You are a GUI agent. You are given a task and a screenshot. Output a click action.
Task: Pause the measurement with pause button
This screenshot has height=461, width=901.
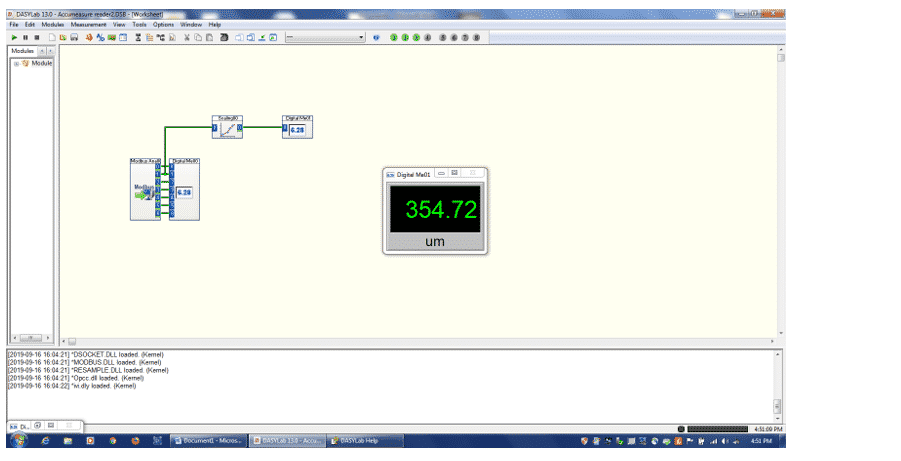tap(25, 37)
